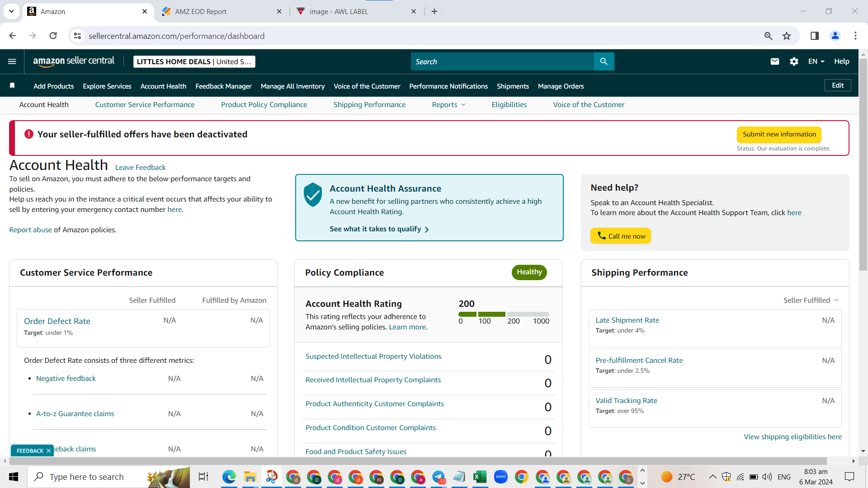Expand the EN language dropdown
This screenshot has width=868, height=488.
[816, 61]
